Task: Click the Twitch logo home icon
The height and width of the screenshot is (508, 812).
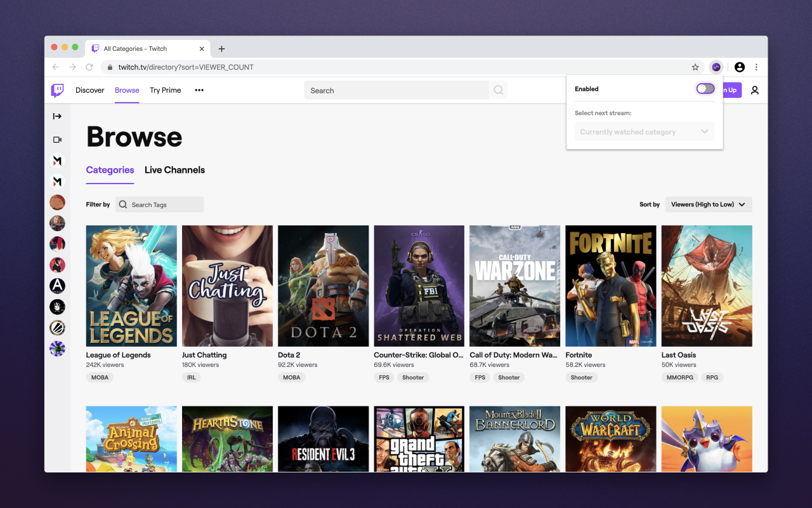Action: (x=57, y=90)
